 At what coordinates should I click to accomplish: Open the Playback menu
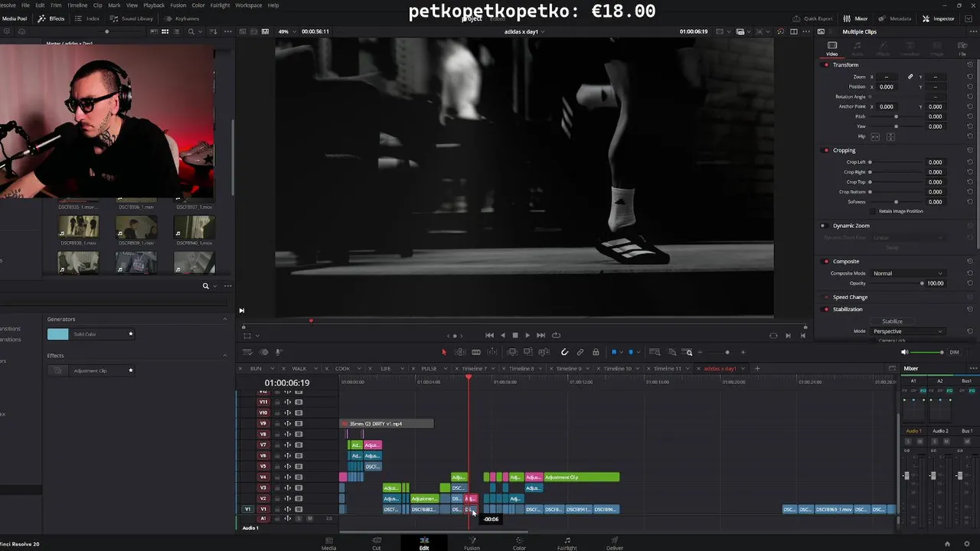[154, 5]
